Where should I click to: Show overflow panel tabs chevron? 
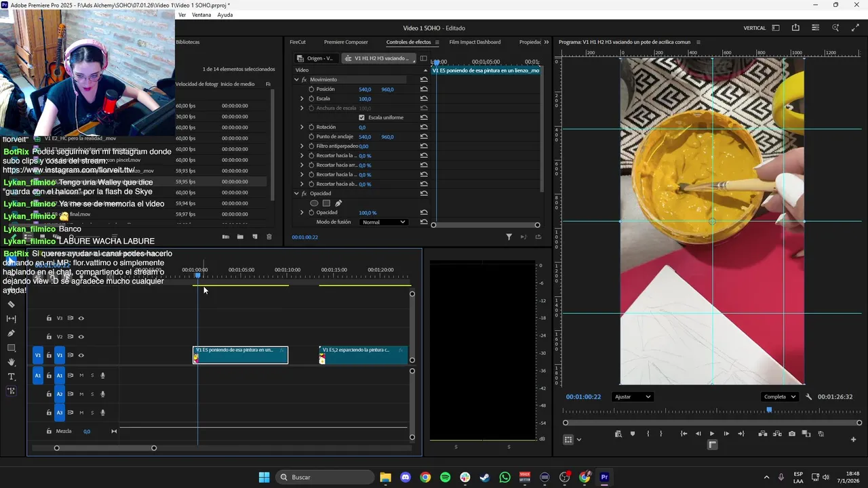tap(546, 42)
